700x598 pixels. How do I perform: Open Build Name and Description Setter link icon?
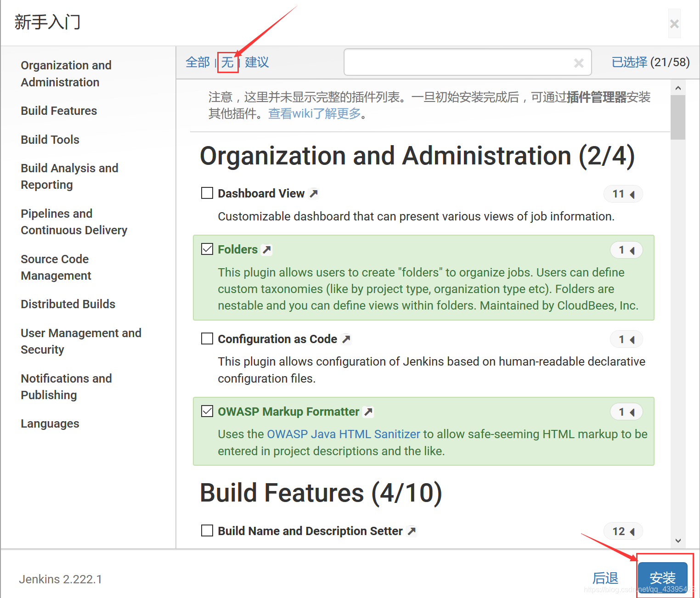click(x=412, y=531)
